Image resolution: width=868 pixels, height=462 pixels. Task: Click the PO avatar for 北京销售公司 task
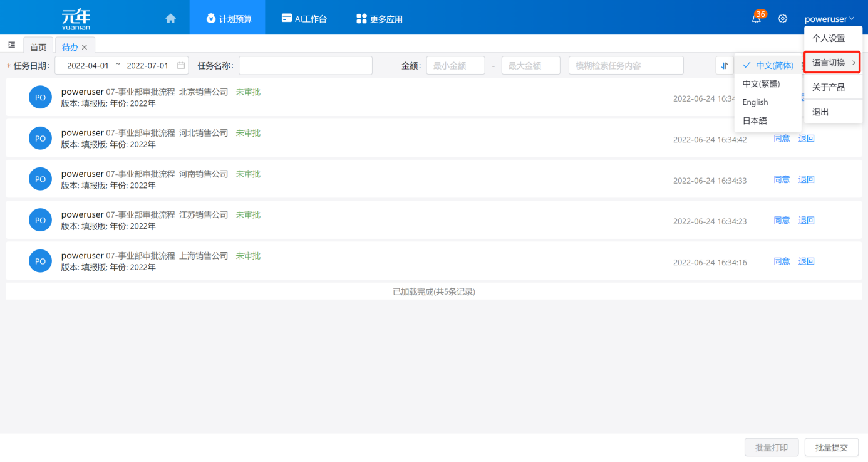pos(40,97)
